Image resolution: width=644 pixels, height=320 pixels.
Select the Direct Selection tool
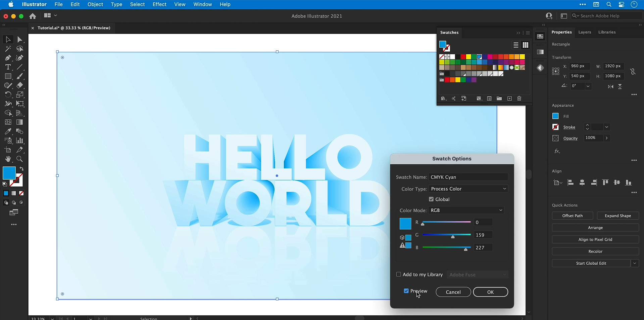click(20, 40)
